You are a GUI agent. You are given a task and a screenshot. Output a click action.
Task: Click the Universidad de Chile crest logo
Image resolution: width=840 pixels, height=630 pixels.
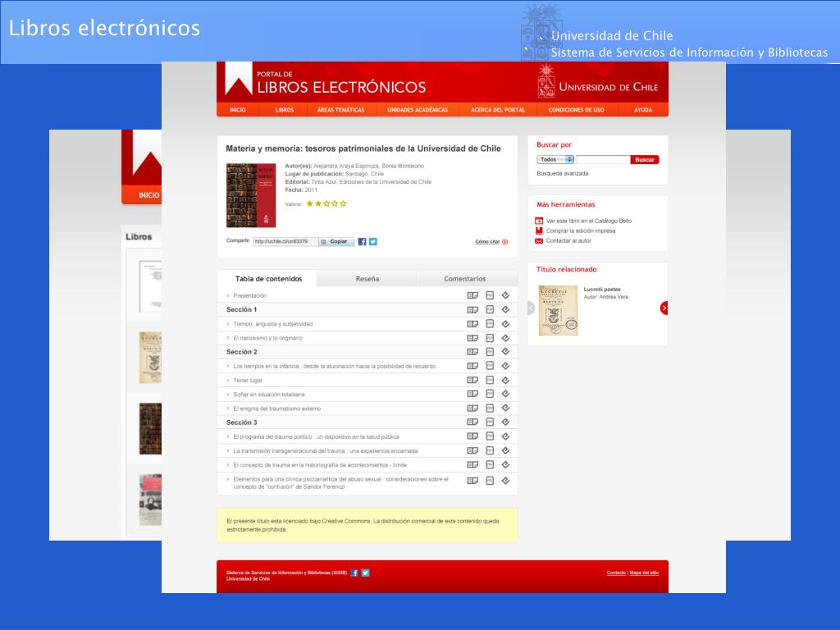546,81
